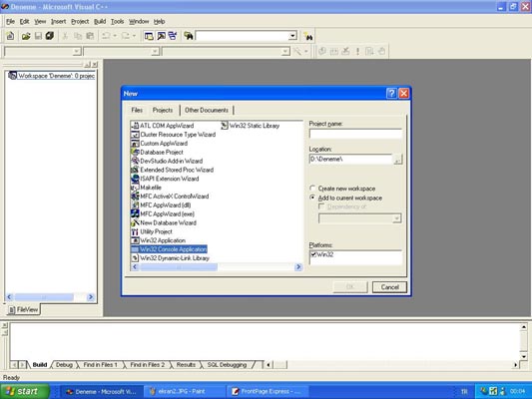The height and width of the screenshot is (399, 532).
Task: Click the WizardBar actions wand icon
Action: point(297,51)
